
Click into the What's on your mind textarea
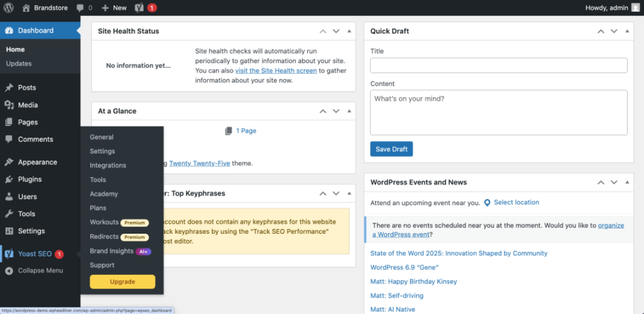(498, 113)
